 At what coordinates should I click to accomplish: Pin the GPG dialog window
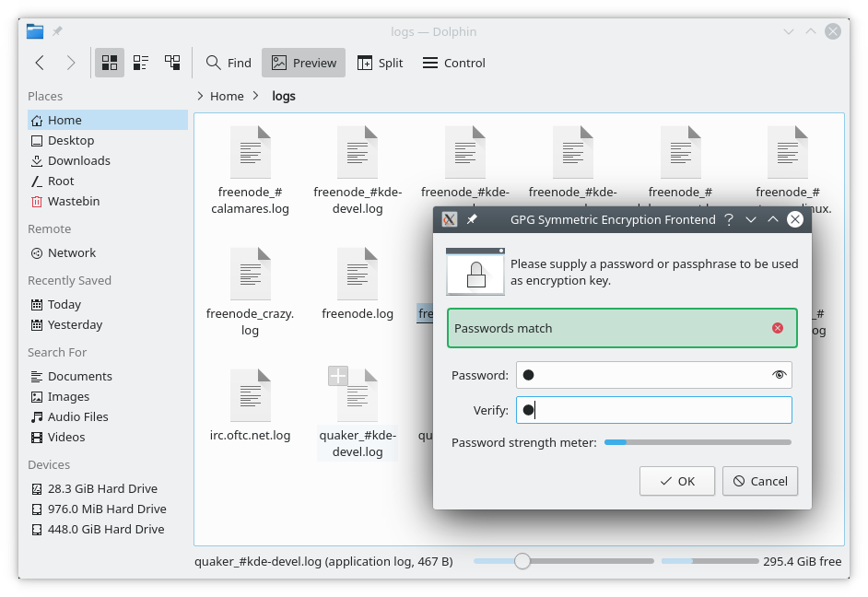point(473,219)
